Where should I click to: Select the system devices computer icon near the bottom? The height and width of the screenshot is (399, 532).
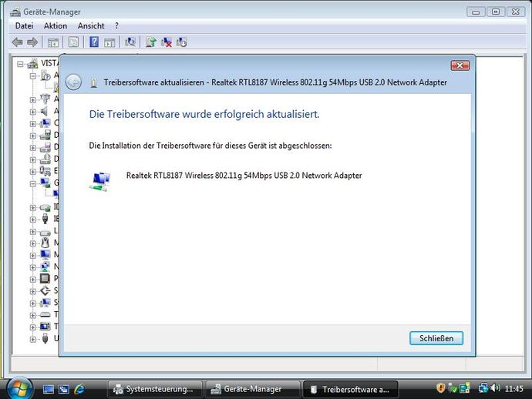(x=45, y=303)
